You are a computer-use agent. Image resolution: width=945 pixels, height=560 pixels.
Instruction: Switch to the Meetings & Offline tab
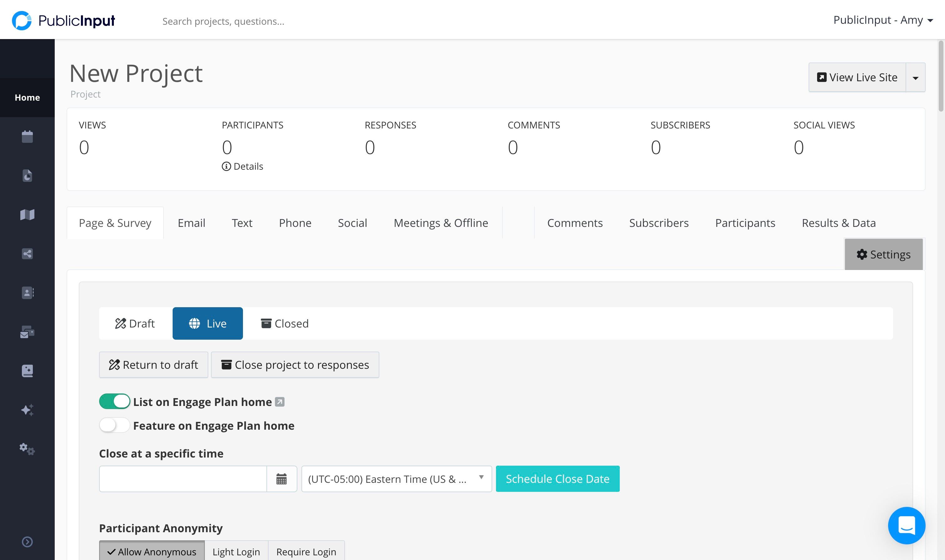(x=441, y=223)
